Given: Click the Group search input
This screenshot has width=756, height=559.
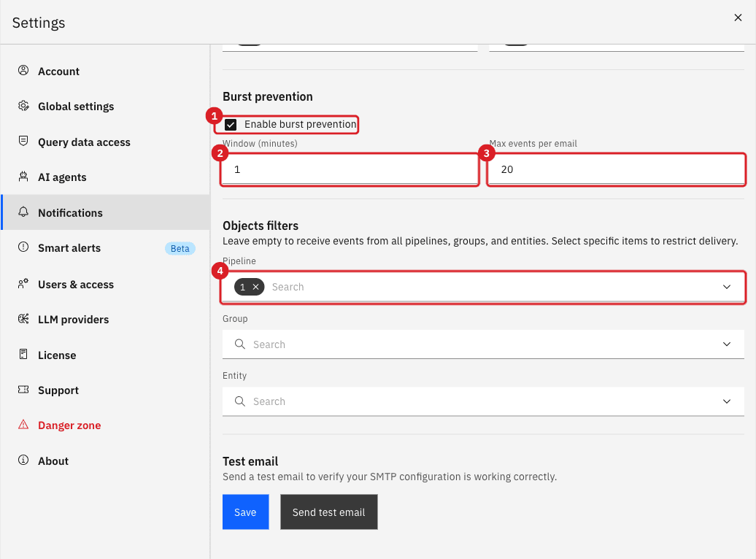Looking at the screenshot, I should pyautogui.click(x=483, y=344).
